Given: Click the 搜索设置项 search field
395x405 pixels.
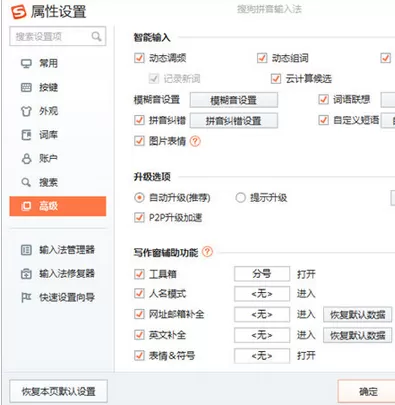Looking at the screenshot, I should click(x=58, y=36).
